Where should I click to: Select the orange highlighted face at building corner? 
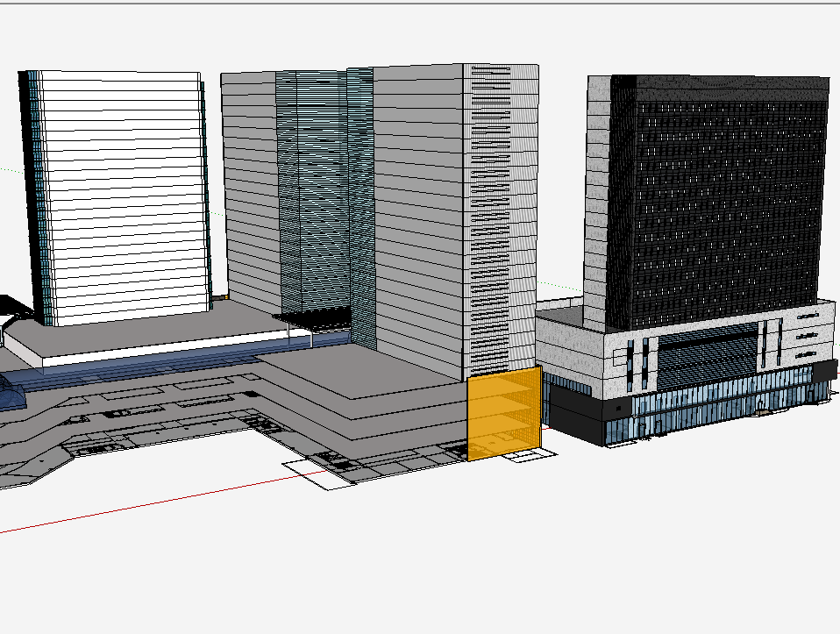coord(503,413)
